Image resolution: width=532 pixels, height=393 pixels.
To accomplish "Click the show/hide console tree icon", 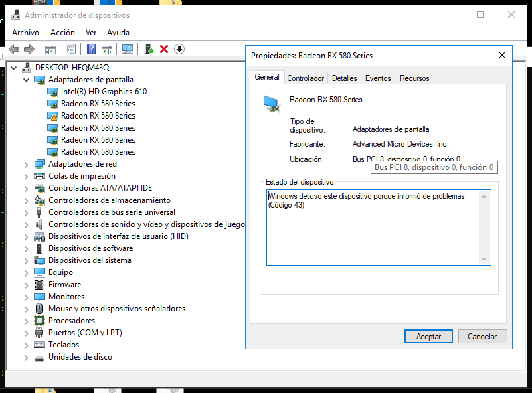I will pos(50,50).
